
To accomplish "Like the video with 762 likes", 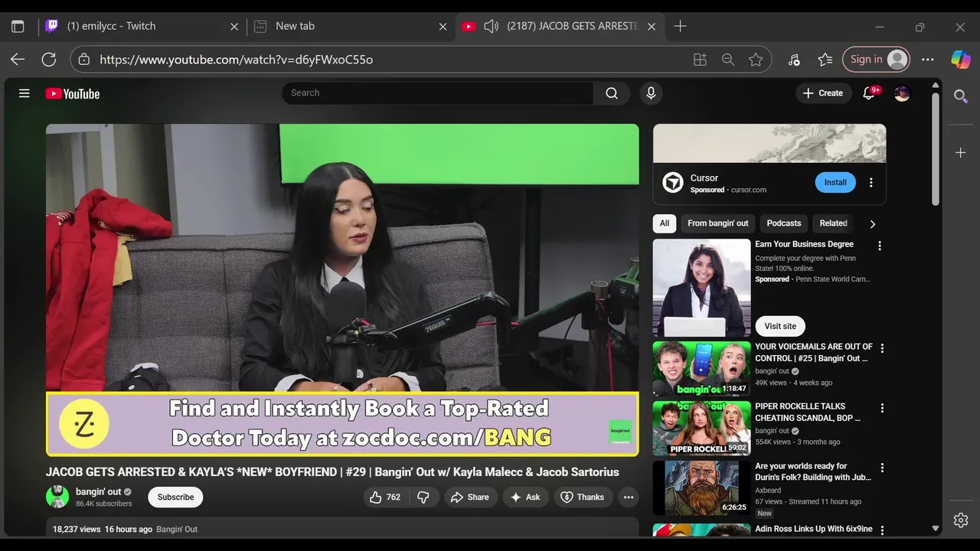I will coord(386,497).
